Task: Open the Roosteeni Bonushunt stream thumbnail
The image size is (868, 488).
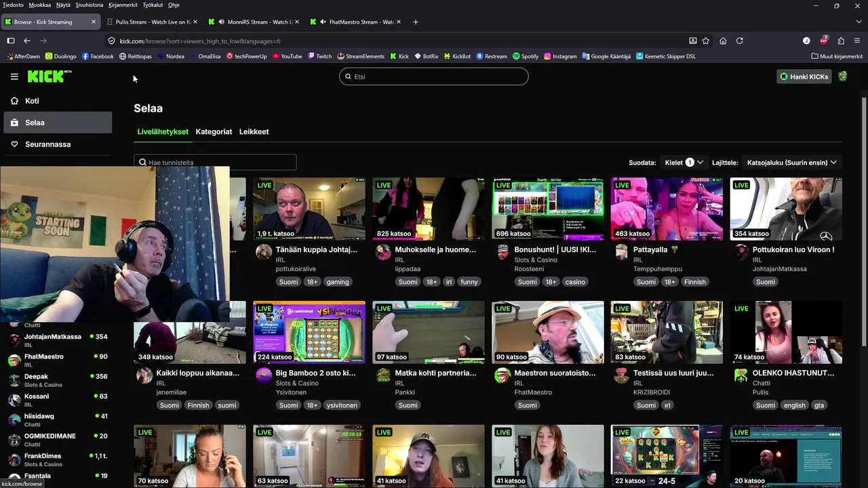Action: (548, 209)
